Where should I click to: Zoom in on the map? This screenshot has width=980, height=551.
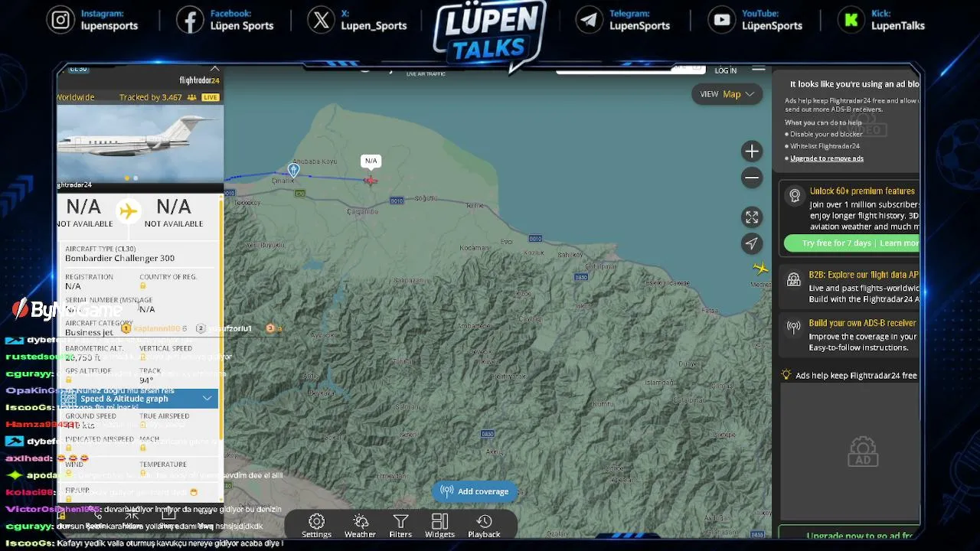752,151
